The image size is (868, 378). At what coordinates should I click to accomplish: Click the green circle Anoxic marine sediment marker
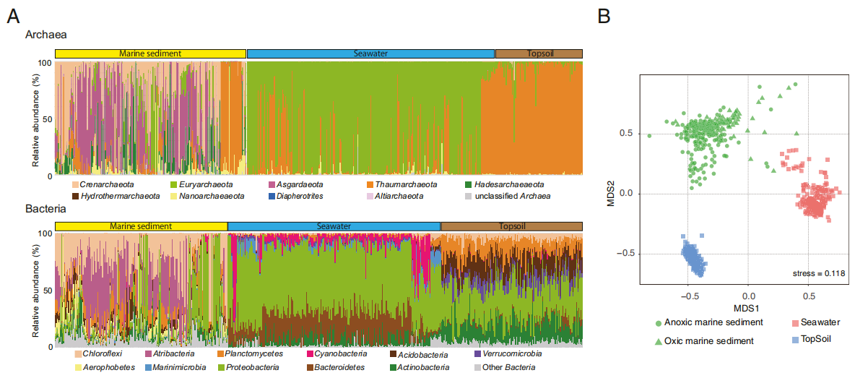[x=658, y=323]
